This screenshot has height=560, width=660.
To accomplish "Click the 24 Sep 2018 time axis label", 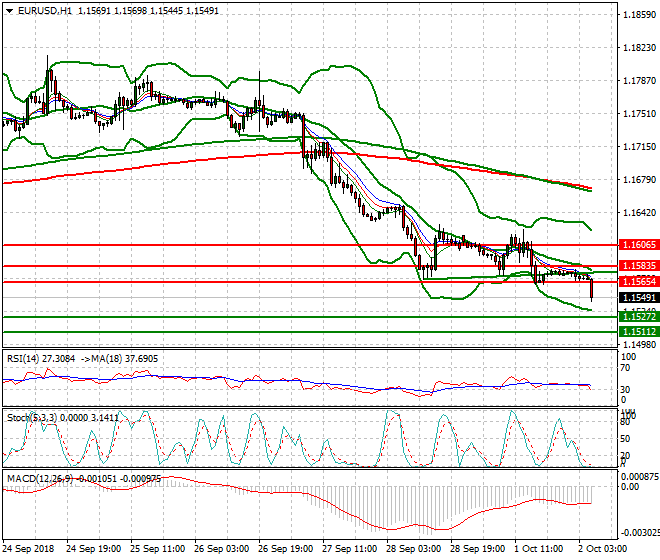I will 28,549.
